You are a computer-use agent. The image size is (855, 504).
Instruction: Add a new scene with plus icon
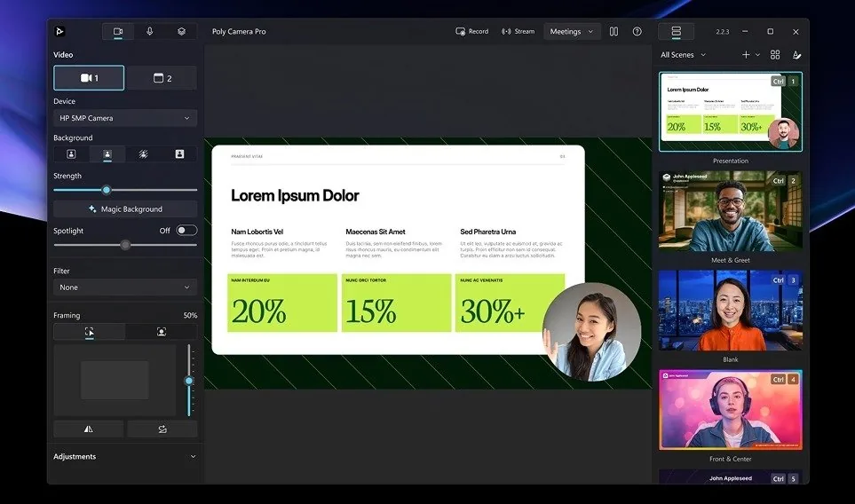746,54
